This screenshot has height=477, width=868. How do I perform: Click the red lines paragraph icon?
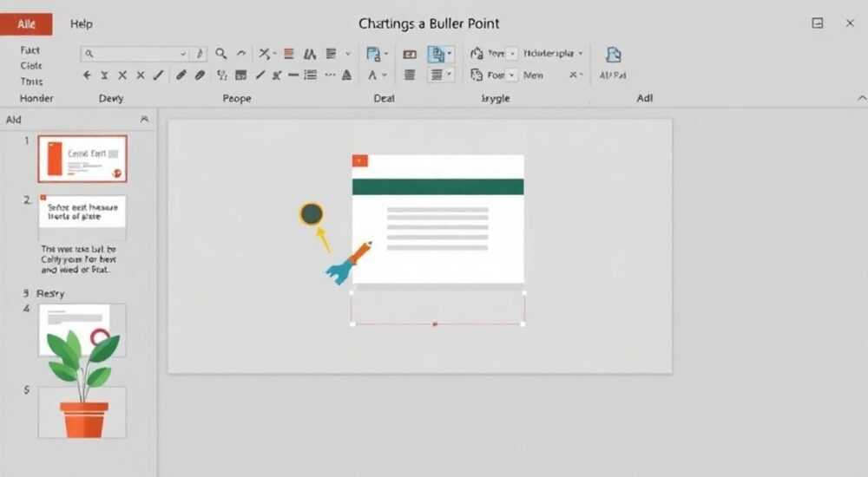288,54
